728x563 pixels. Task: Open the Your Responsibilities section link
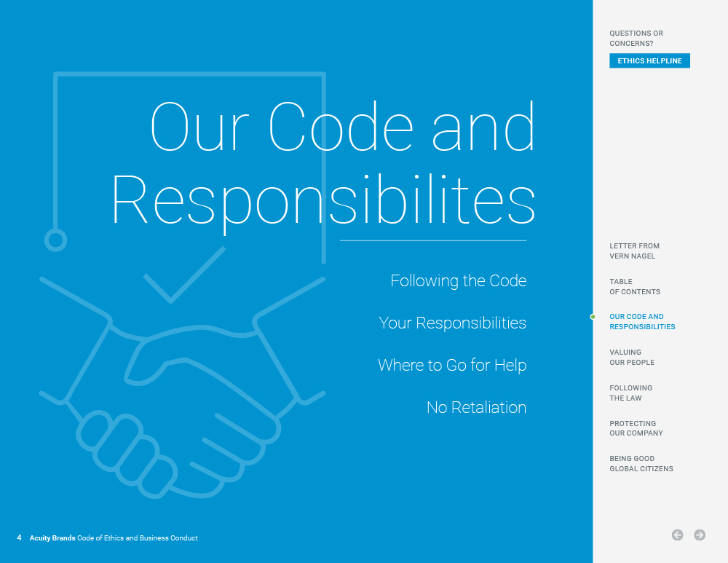pyautogui.click(x=452, y=323)
